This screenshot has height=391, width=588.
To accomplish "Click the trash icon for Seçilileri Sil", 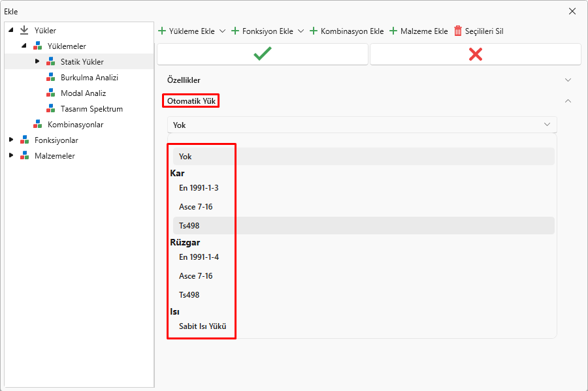I will pos(458,31).
